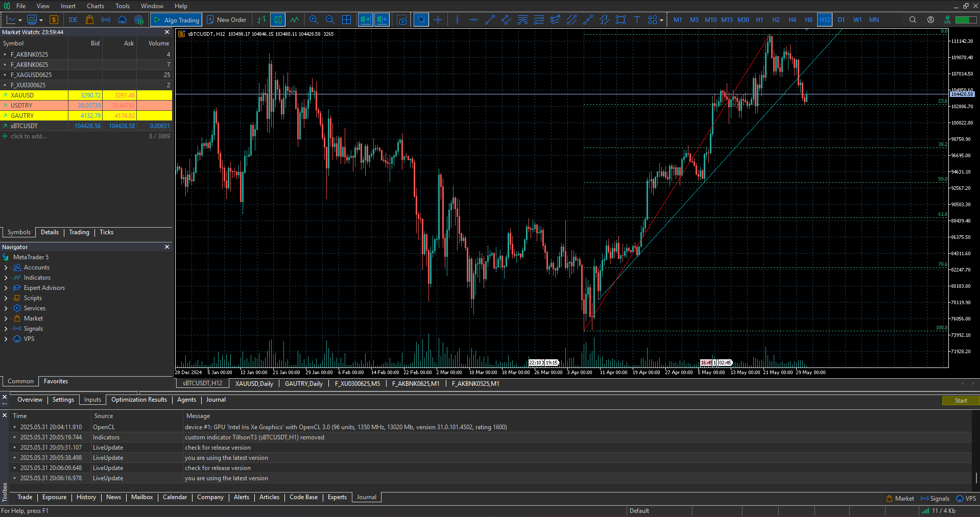Image resolution: width=980 pixels, height=517 pixels.
Task: Expand Expert Advisors in Navigator
Action: click(6, 288)
